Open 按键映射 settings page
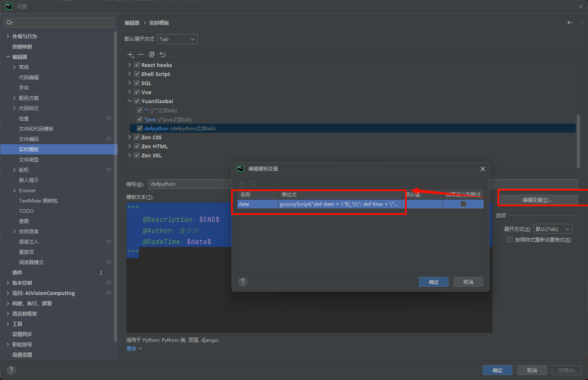Screen dimensions: 588x380 22,46
